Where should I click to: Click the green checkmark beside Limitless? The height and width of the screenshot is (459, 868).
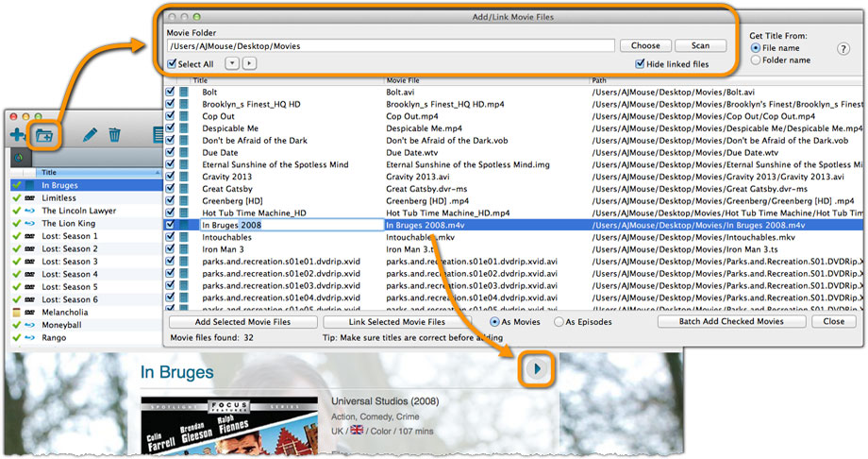tap(17, 198)
